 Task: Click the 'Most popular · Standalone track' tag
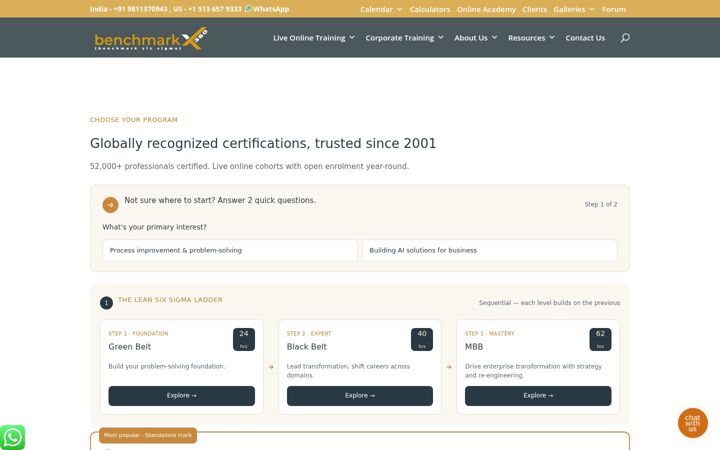click(148, 435)
